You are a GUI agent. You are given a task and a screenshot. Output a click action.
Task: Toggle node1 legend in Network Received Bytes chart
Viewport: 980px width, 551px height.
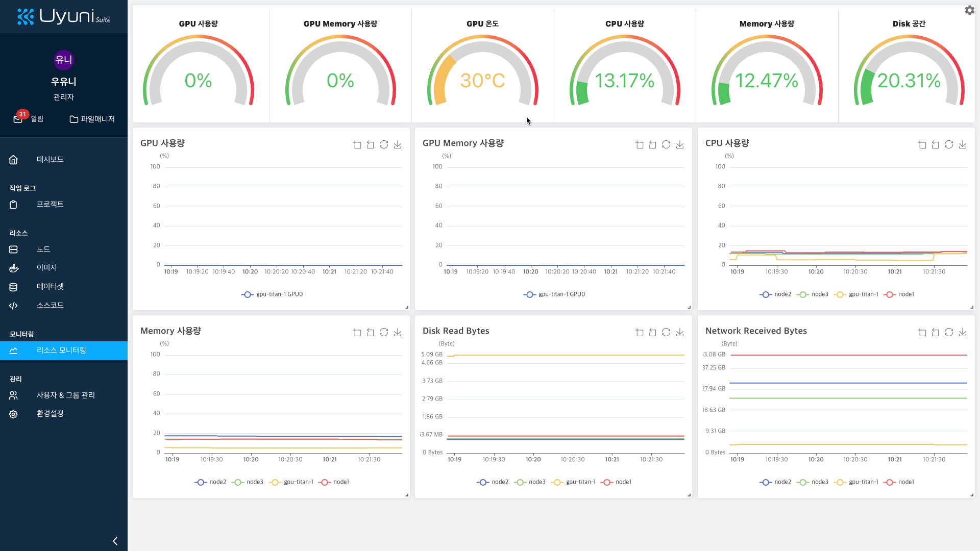pos(899,482)
